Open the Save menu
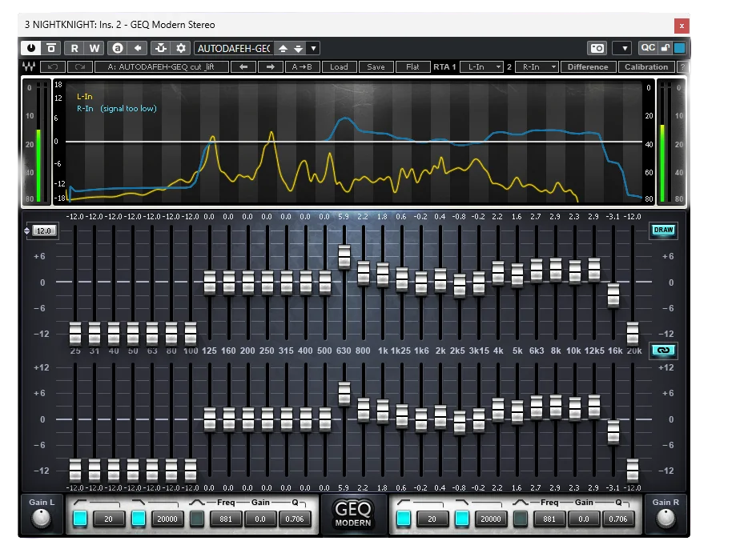756x553 pixels. pyautogui.click(x=376, y=67)
